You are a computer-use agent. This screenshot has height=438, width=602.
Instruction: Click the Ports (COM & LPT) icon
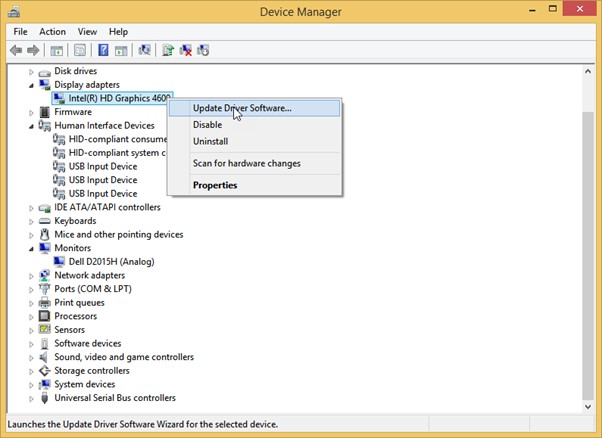pos(45,289)
